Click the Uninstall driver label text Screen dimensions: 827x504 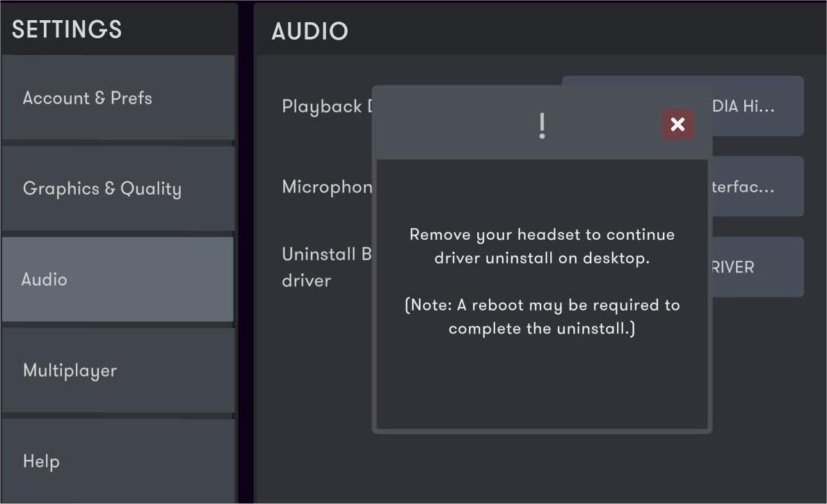click(x=326, y=267)
